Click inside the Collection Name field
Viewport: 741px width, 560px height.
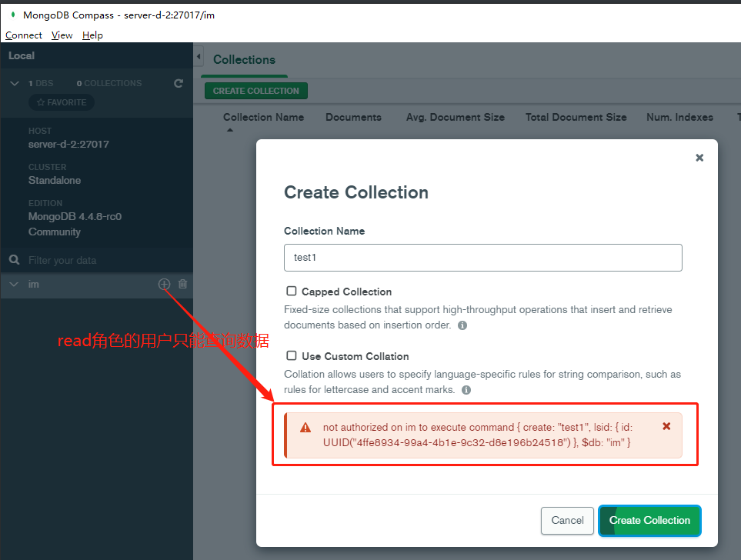pyautogui.click(x=482, y=257)
